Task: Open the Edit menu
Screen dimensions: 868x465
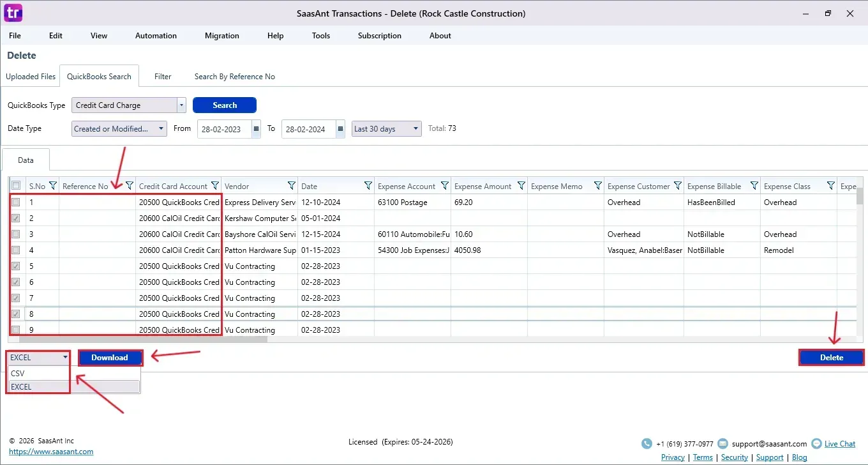Action: click(56, 36)
